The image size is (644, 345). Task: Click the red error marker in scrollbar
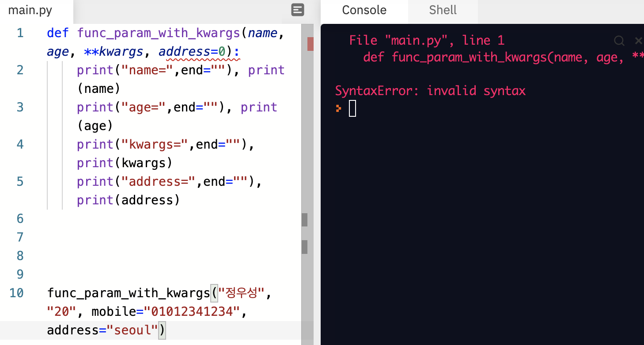click(x=310, y=44)
